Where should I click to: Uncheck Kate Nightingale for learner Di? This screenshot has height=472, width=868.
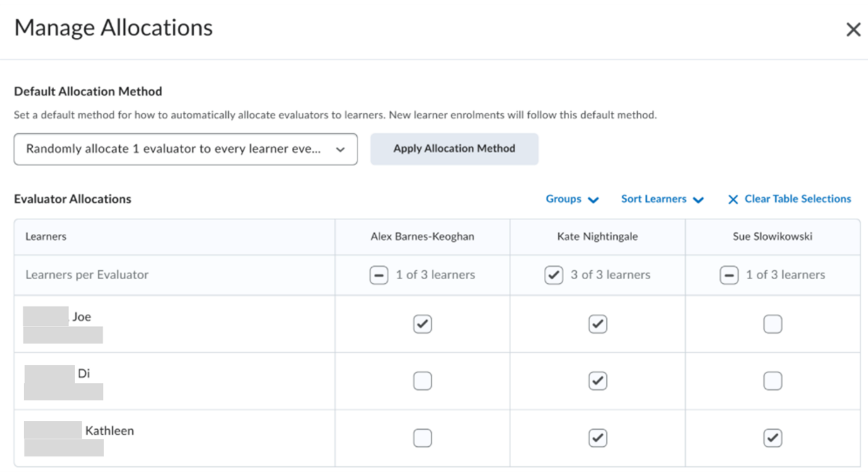pyautogui.click(x=598, y=381)
